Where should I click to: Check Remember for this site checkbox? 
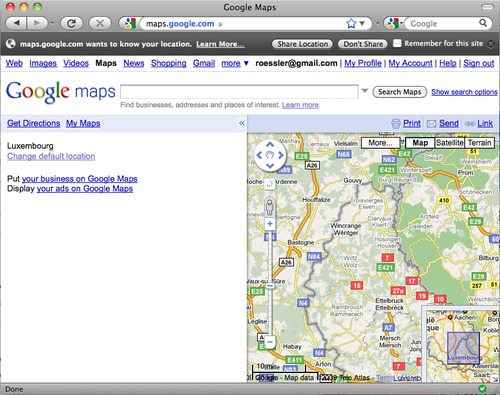click(x=397, y=43)
